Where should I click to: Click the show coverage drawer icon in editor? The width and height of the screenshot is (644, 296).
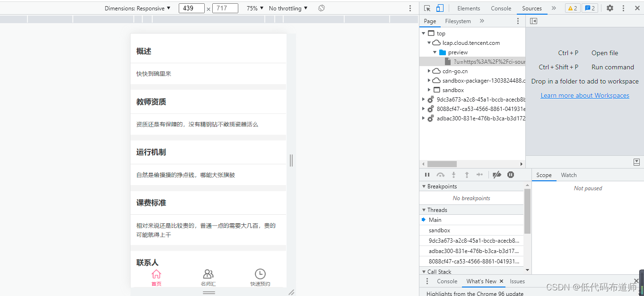point(636,162)
